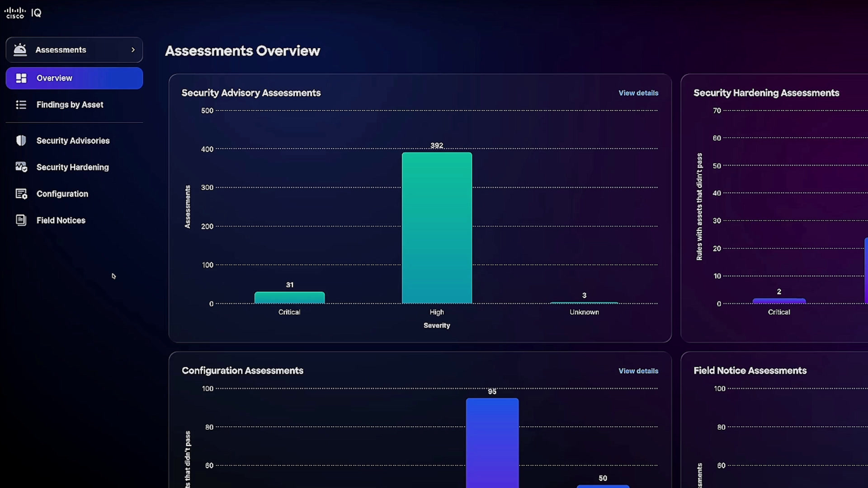Click the Unknown severity bar showing 3
868x488 pixels.
pos(584,303)
